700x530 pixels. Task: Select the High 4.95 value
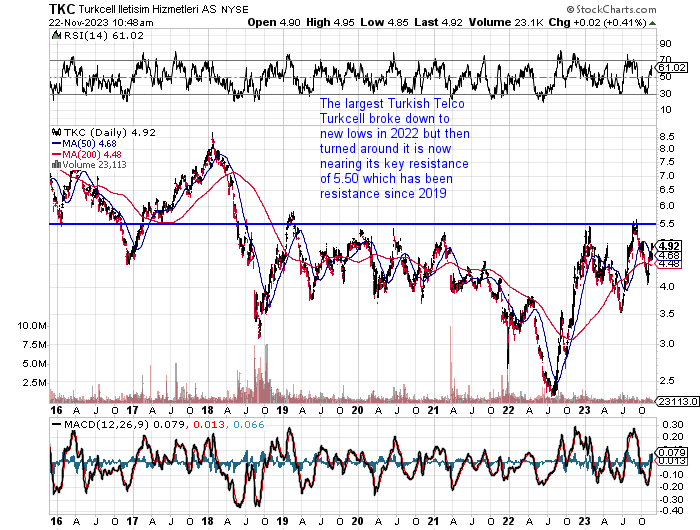[x=330, y=22]
